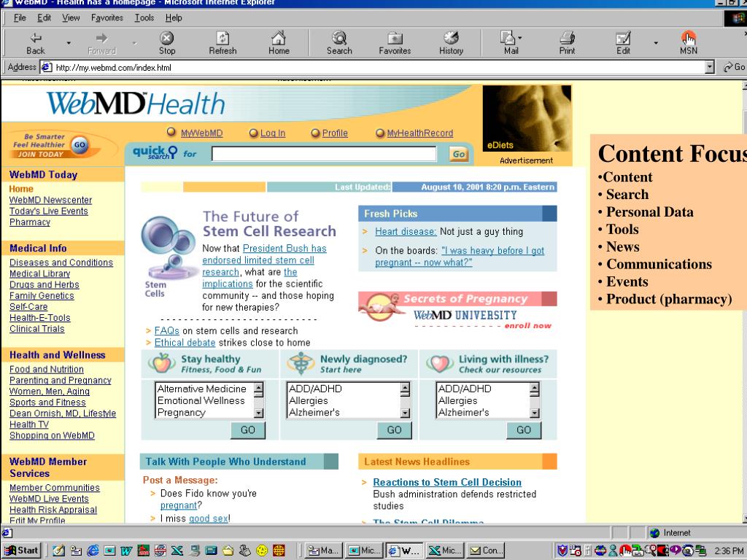Click the Back toolbar button
This screenshot has height=560, width=747.
pos(36,43)
